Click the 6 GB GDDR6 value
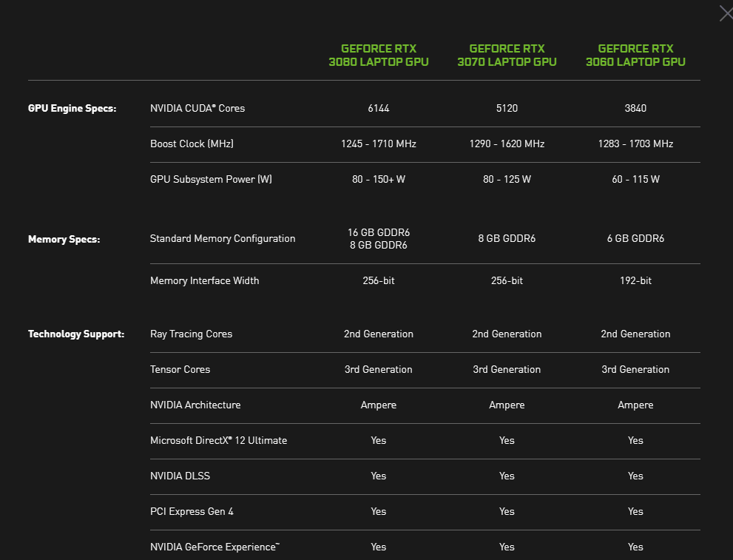Screen dimensions: 733x560 click(635, 238)
